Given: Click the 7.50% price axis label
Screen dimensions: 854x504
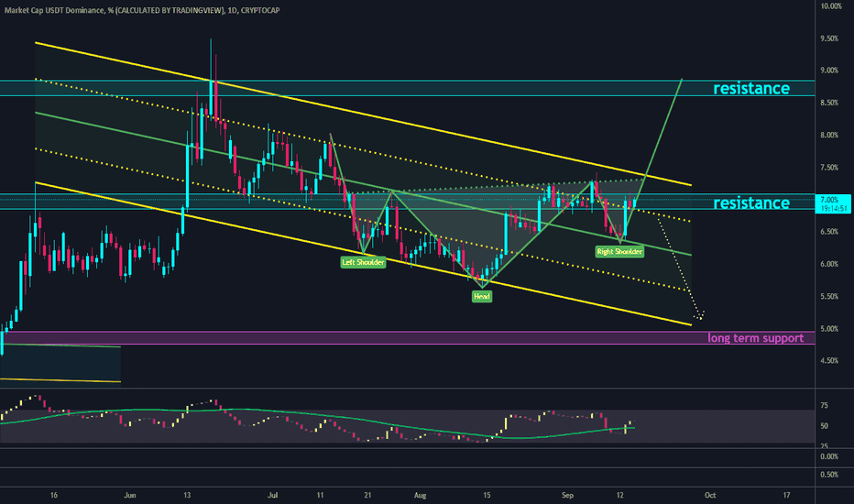Looking at the screenshot, I should click(x=830, y=168).
